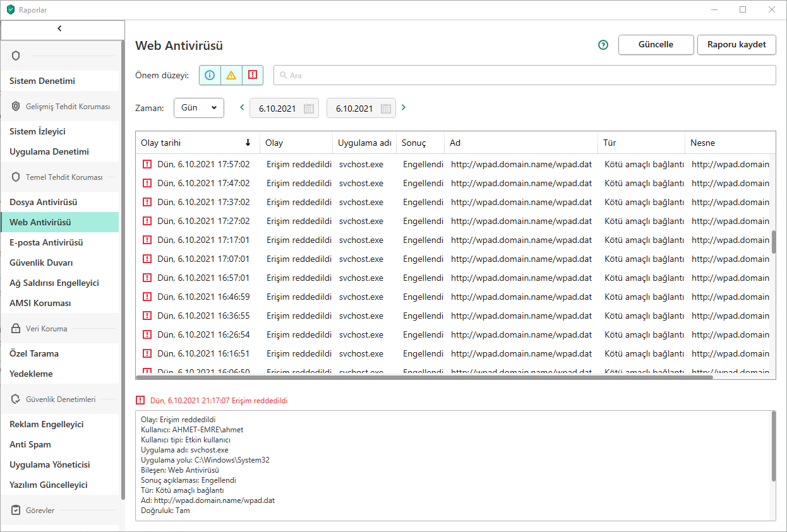This screenshot has width=787, height=532.
Task: Toggle the informational events filter icon
Action: point(210,74)
